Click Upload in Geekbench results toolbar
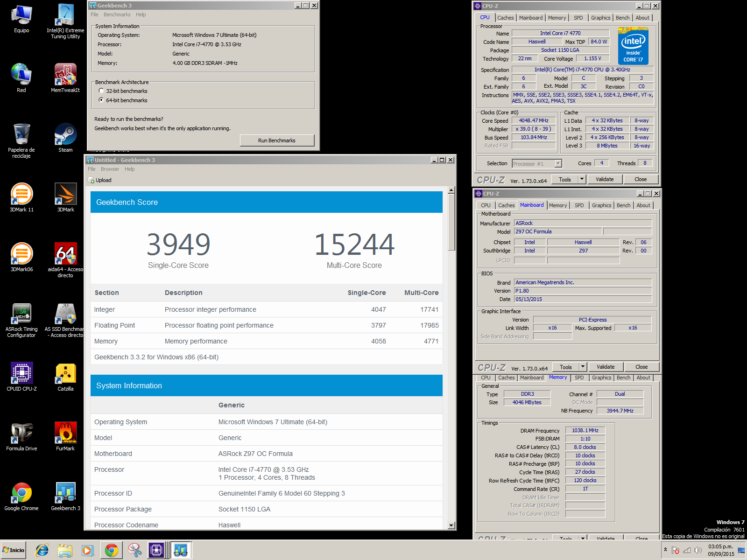Screen dimensions: 747x560 pos(100,180)
